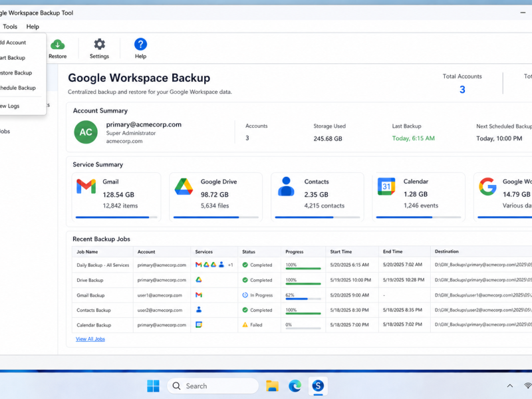Click the +1 services indicator in Daily Backup row
This screenshot has width=532, height=399.
click(x=230, y=265)
